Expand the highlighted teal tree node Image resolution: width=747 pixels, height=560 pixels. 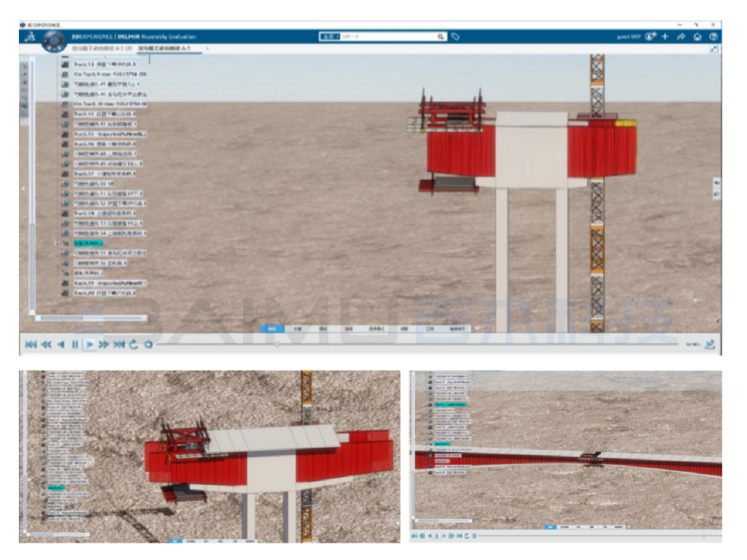click(57, 243)
